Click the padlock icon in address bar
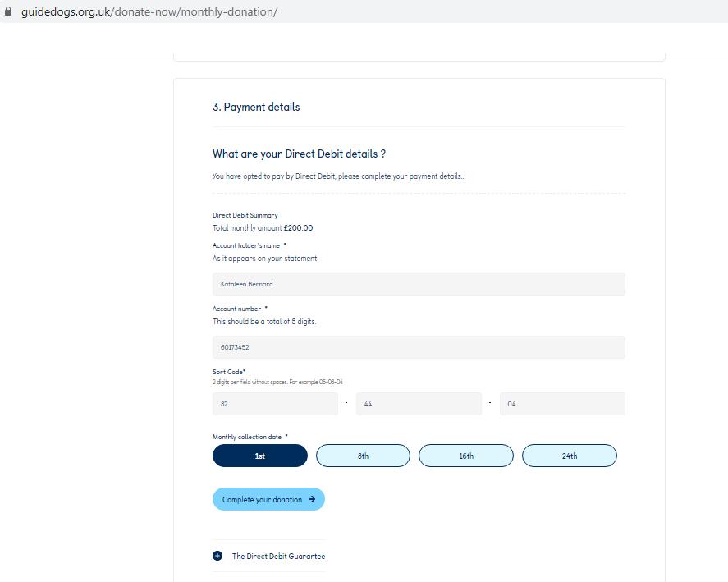Screen dimensions: 728x582 [x=9, y=11]
